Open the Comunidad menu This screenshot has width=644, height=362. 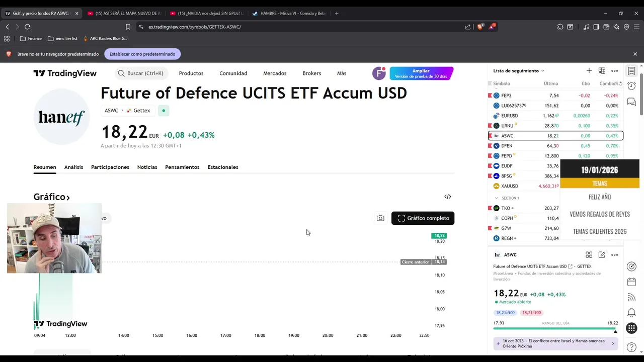click(233, 73)
